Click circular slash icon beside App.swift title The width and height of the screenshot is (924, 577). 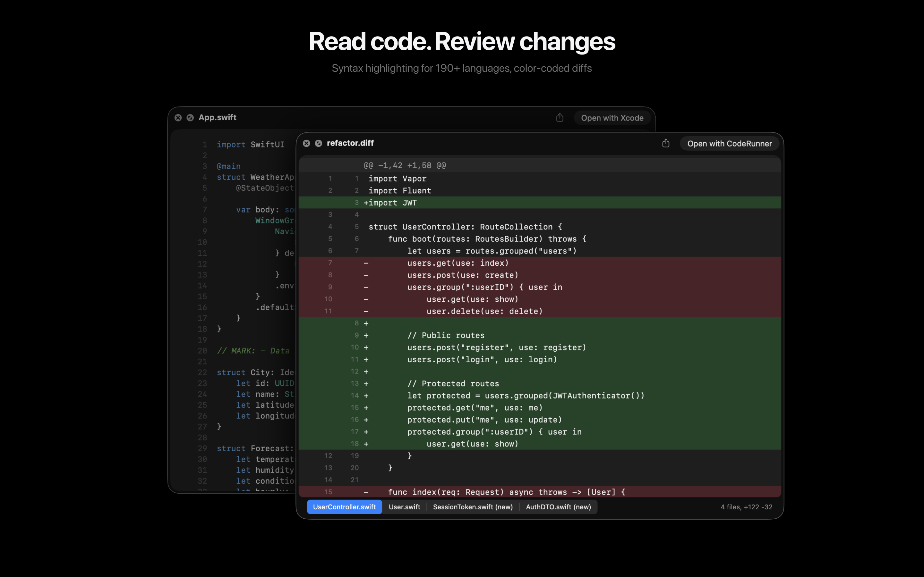[x=190, y=118]
